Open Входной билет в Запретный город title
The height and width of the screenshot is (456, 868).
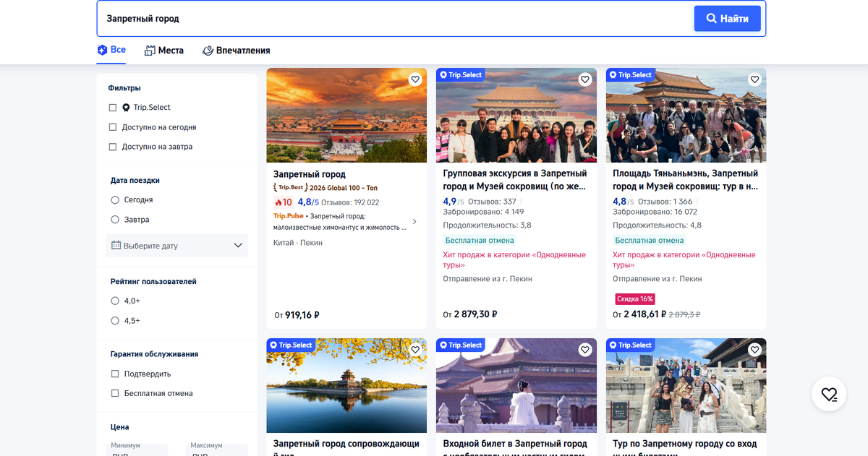coord(515,449)
